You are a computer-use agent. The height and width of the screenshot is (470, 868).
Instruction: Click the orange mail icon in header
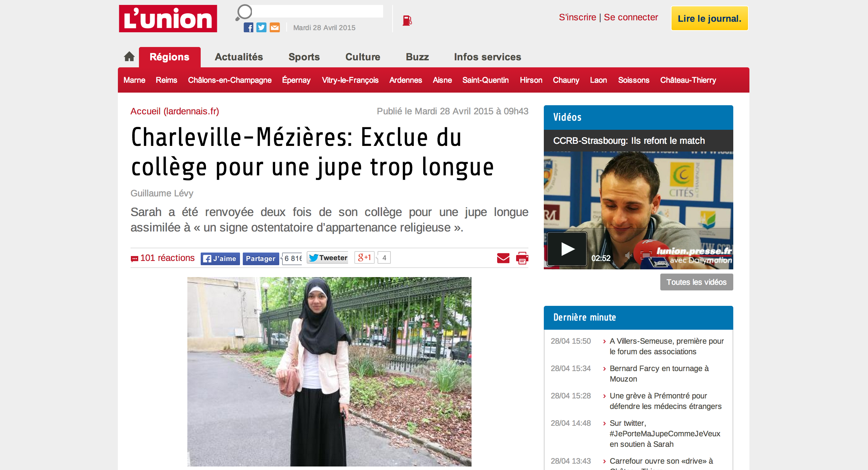(275, 27)
